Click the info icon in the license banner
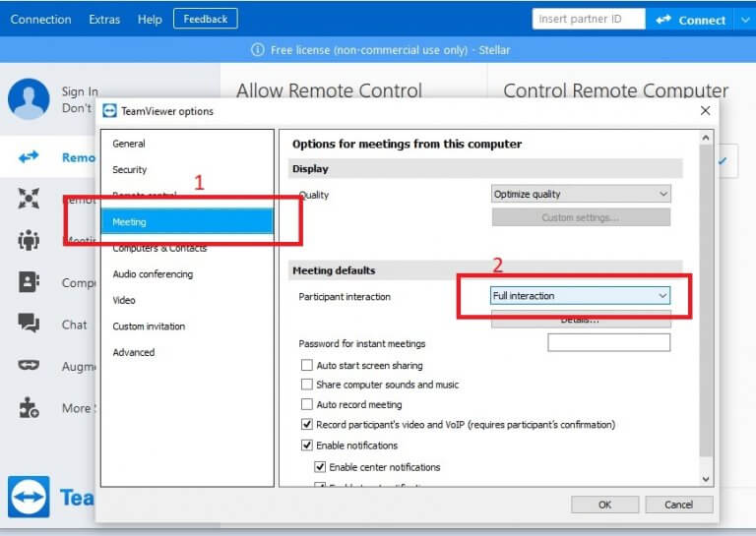Screen dimensions: 756x536 pos(258,49)
